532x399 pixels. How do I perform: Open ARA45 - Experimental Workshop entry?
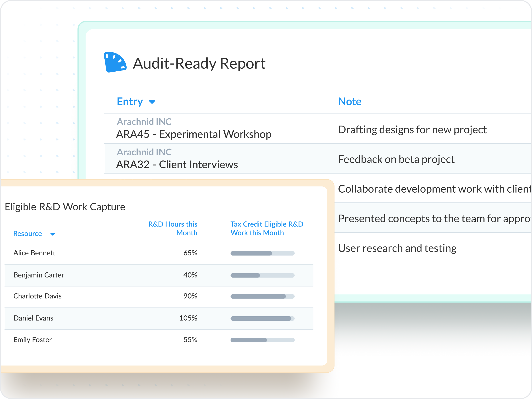coord(194,134)
